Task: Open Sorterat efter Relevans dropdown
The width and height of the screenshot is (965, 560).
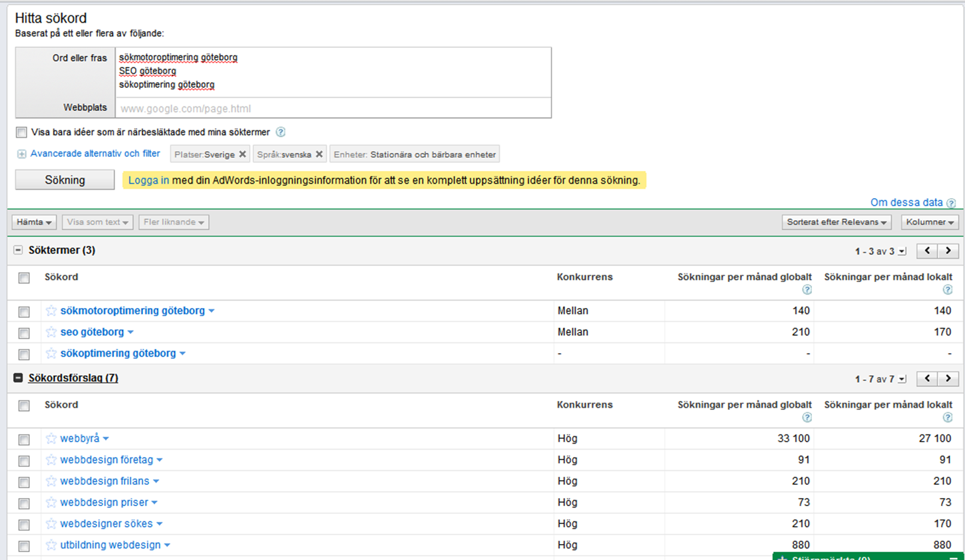Action: [x=837, y=222]
